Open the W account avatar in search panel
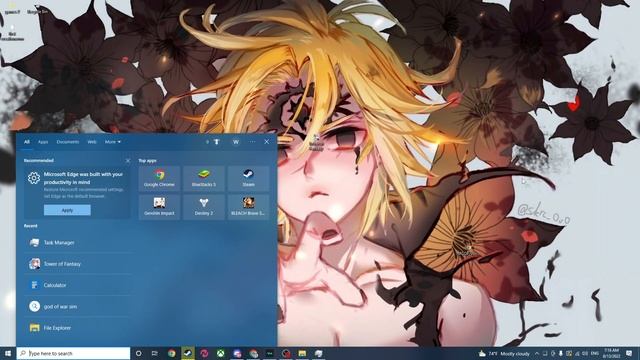Image resolution: width=640 pixels, height=360 pixels. tap(236, 142)
